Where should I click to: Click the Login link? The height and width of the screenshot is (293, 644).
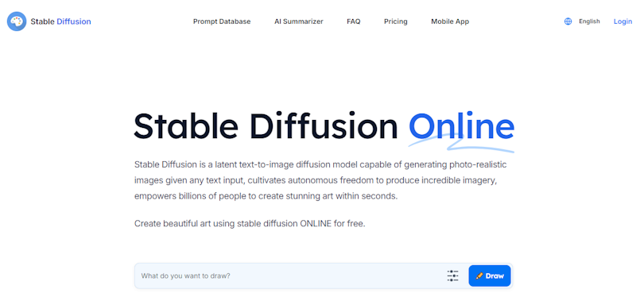623,21
